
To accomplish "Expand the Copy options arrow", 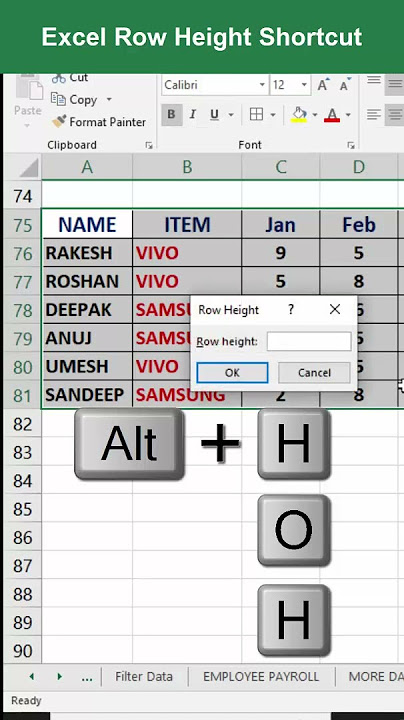I will 109,99.
